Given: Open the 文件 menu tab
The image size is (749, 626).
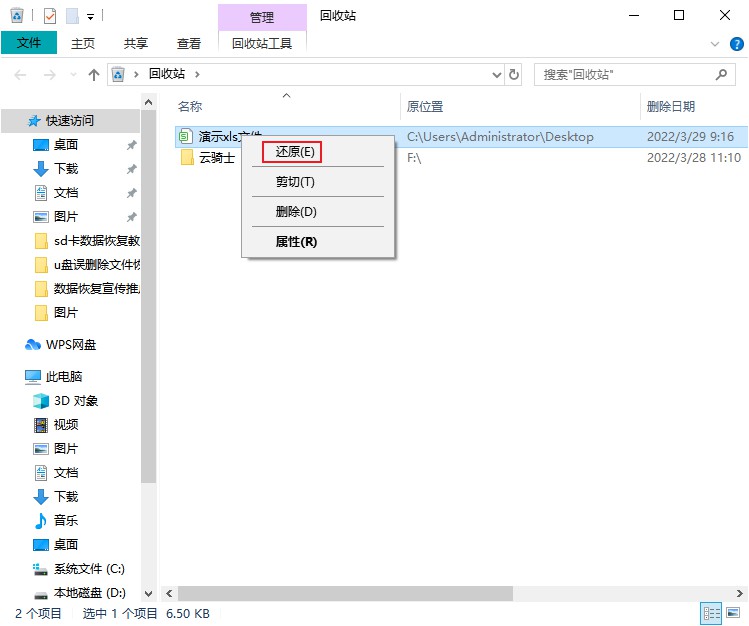Looking at the screenshot, I should point(29,43).
